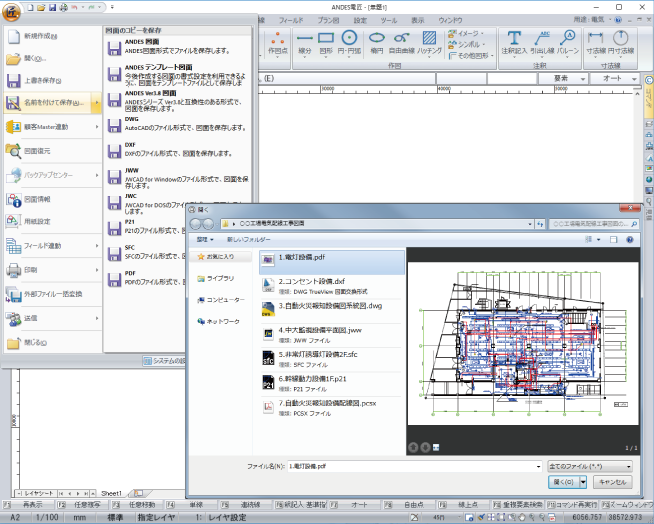Viewport: 654px width, 524px height.
Task: Save copy in P21 format
Action: (x=146, y=227)
